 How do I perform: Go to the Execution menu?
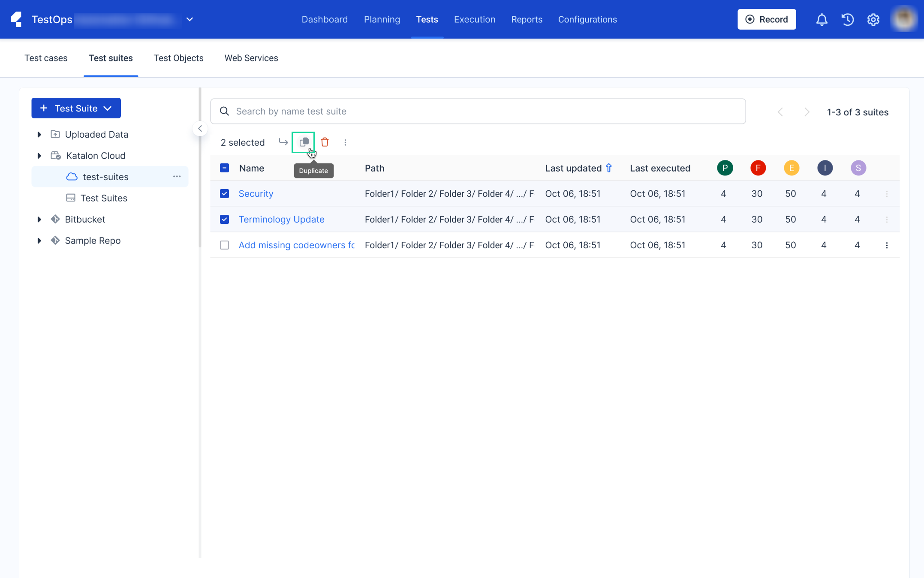pos(475,19)
